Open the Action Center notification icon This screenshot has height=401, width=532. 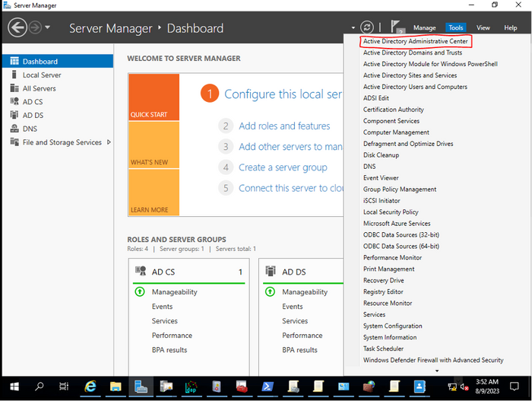515,387
